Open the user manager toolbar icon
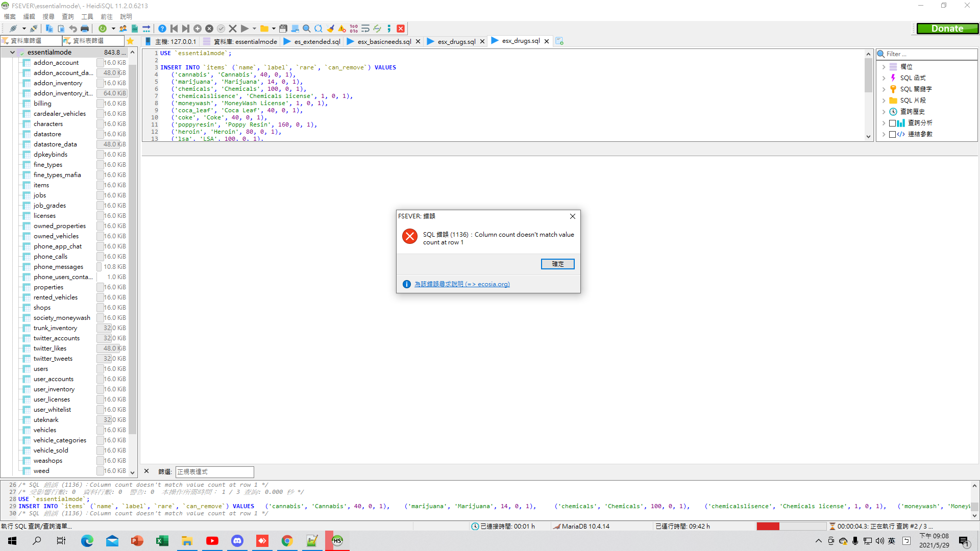Viewport: 980px width, 551px height. click(x=123, y=29)
